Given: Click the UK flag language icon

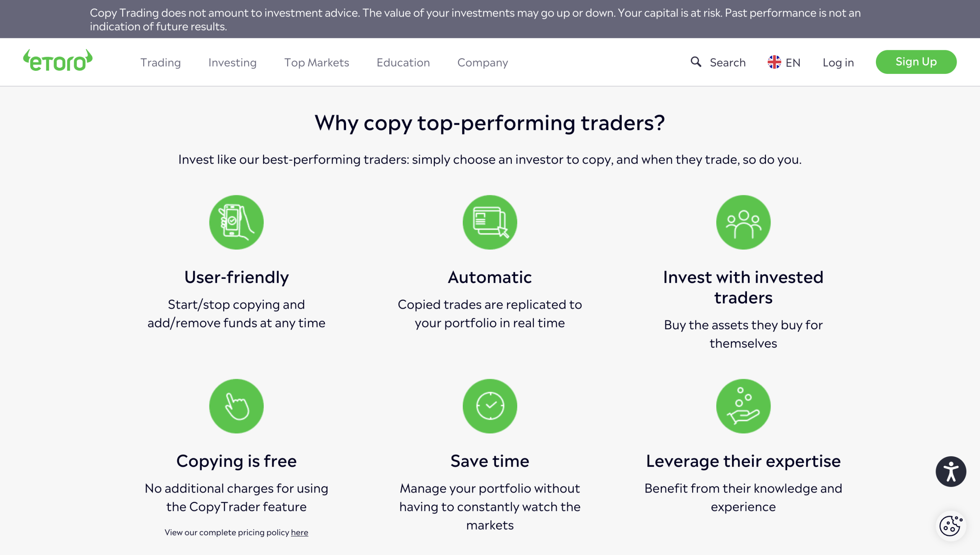Looking at the screenshot, I should (x=774, y=62).
